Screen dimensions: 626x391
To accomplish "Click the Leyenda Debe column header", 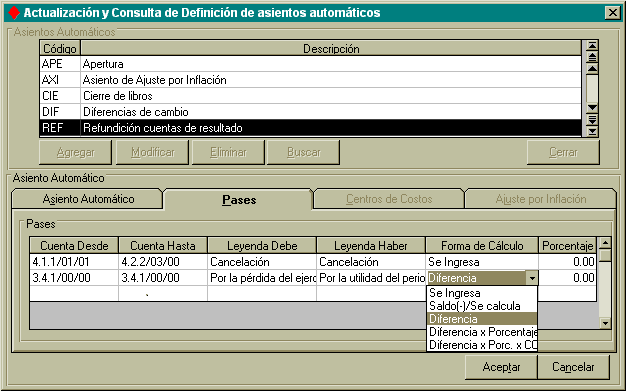I will 262,246.
